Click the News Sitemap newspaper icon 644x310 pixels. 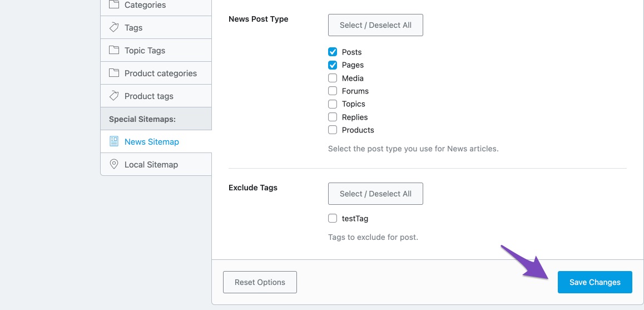tap(114, 141)
